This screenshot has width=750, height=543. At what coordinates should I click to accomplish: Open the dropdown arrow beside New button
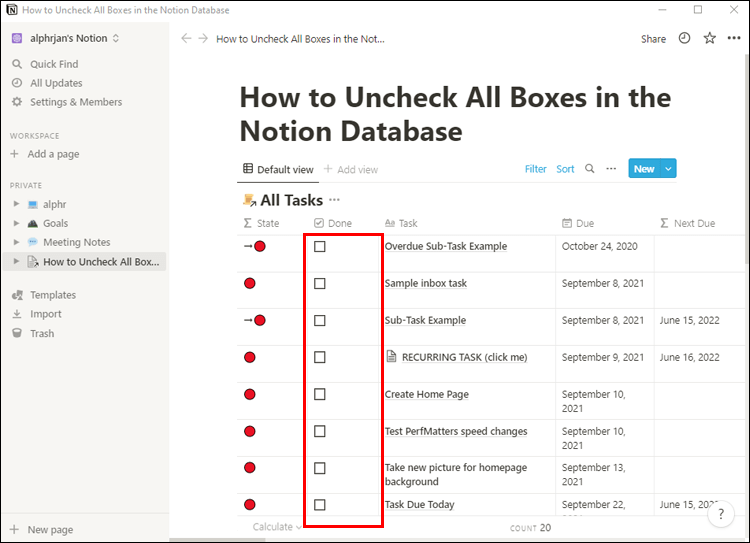(x=668, y=169)
